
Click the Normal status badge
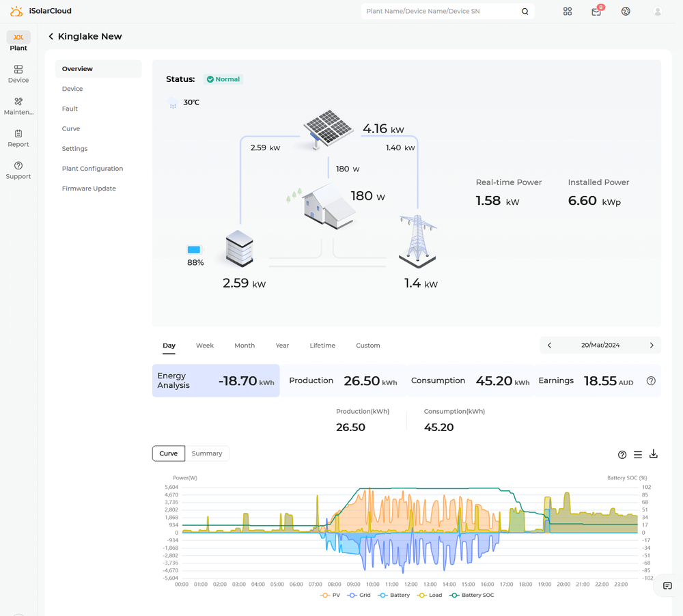point(223,79)
